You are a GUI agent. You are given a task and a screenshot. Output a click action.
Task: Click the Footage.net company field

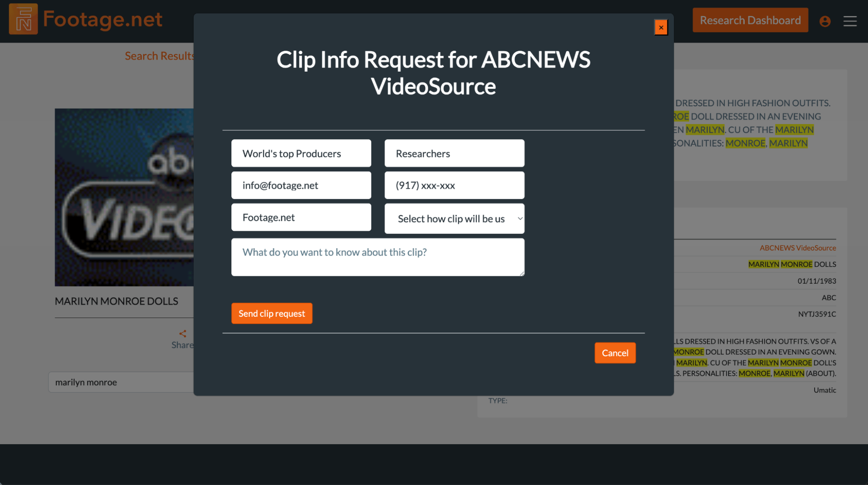301,217
